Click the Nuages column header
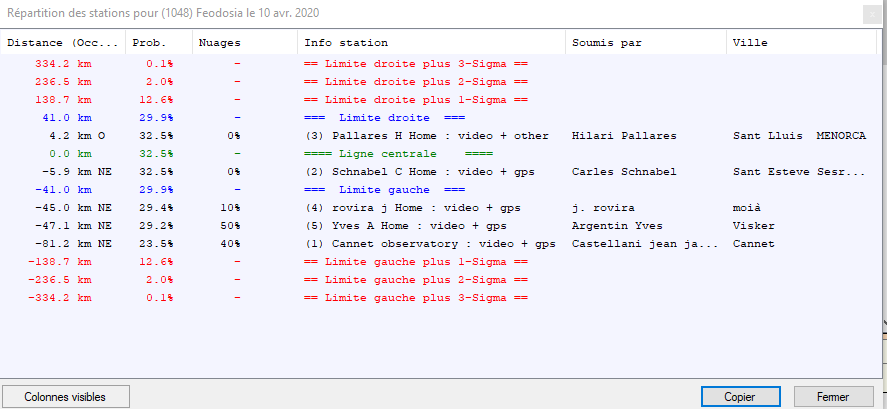Screen dimensions: 887x409 (x=243, y=43)
